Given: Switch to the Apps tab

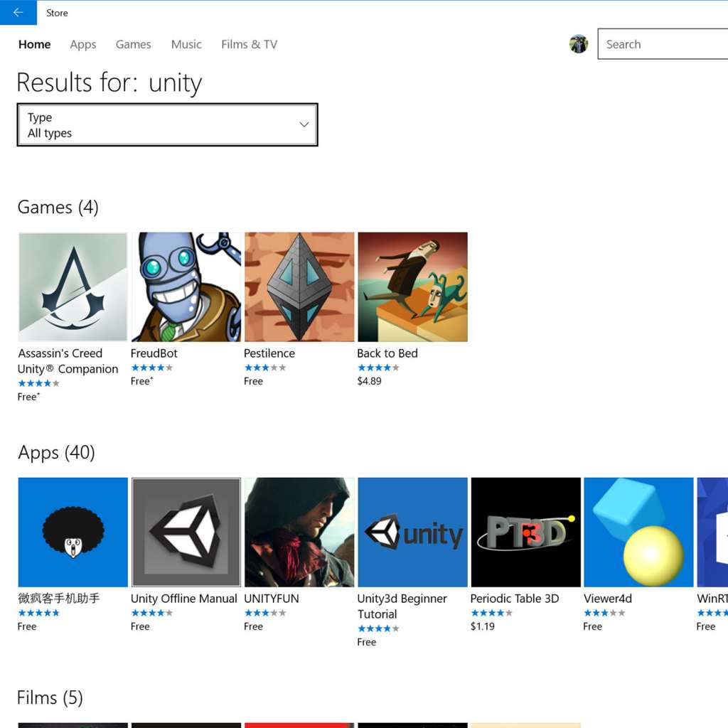Looking at the screenshot, I should [82, 44].
